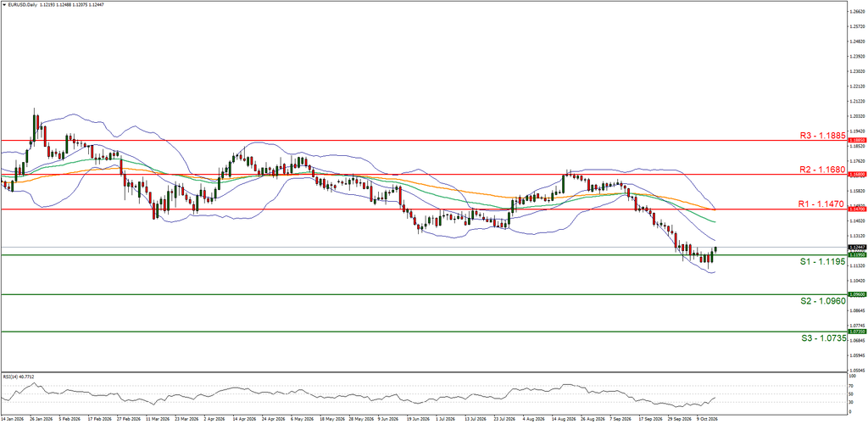
Task: Click the 1.25720 price axis label
Action: (x=858, y=26)
